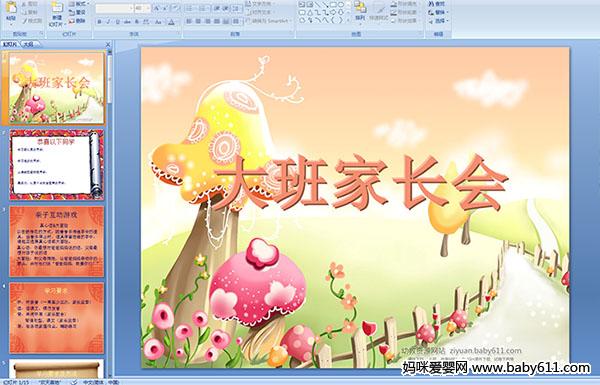The image size is (600, 385).
Task: Click the Quick Styles (快速样式) button
Action: [379, 11]
